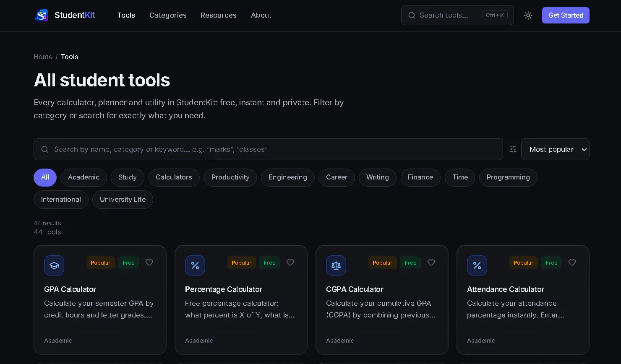
Task: Click the CGPA Calculator scales icon
Action: pyautogui.click(x=336, y=265)
